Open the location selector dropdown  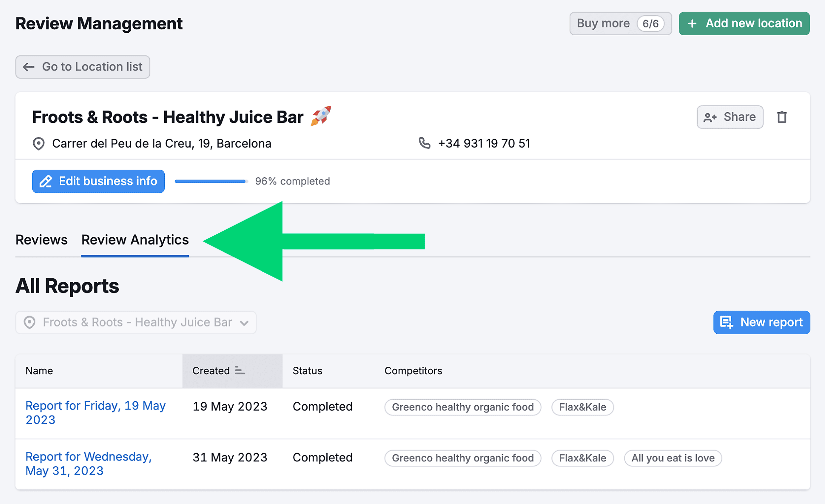136,322
